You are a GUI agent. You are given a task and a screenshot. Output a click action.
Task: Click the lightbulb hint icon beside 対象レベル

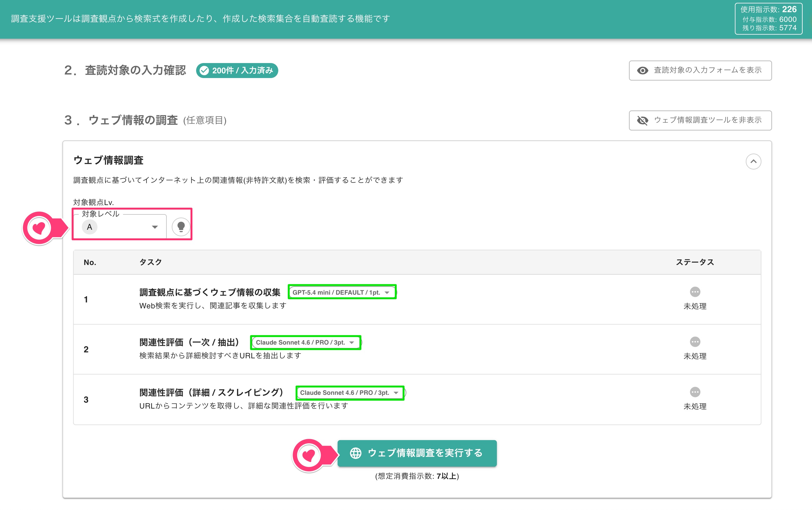[x=181, y=227]
